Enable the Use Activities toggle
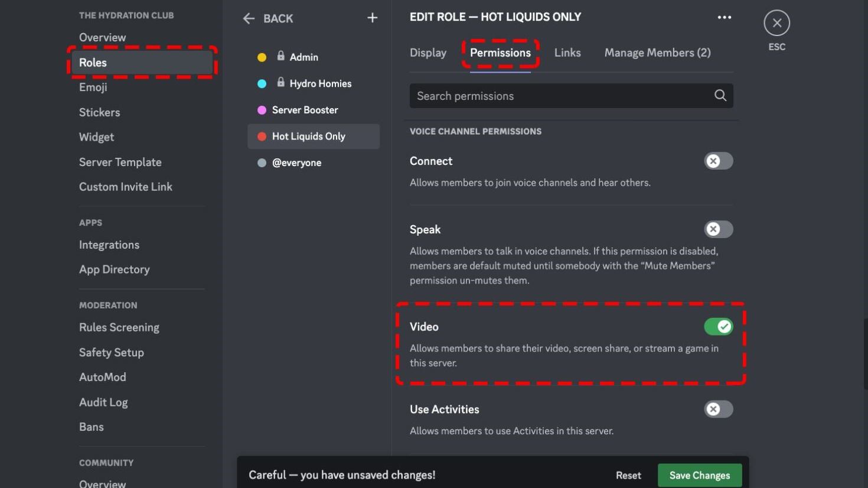 (718, 409)
